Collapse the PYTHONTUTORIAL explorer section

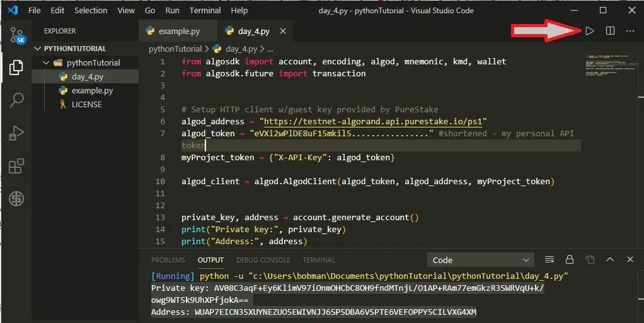[86, 49]
